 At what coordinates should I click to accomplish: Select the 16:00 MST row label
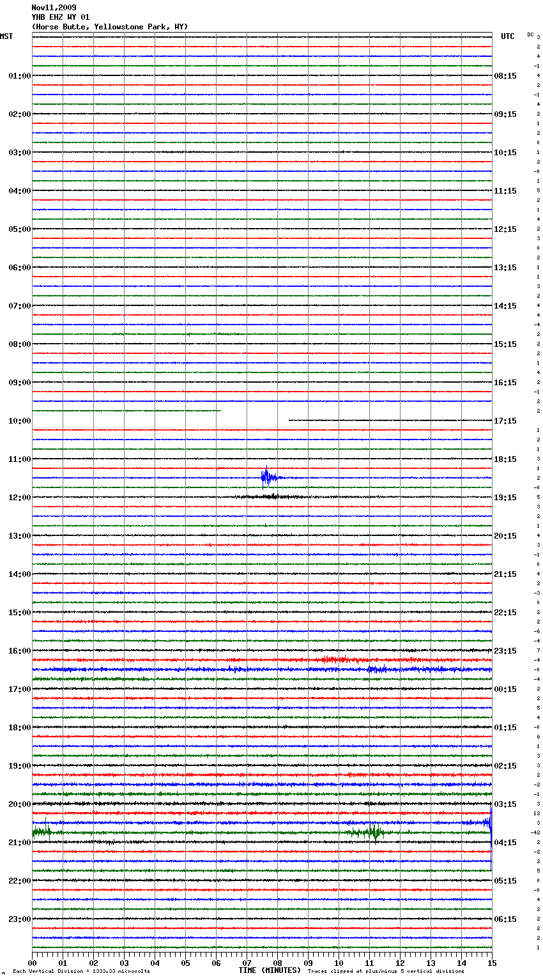20,651
